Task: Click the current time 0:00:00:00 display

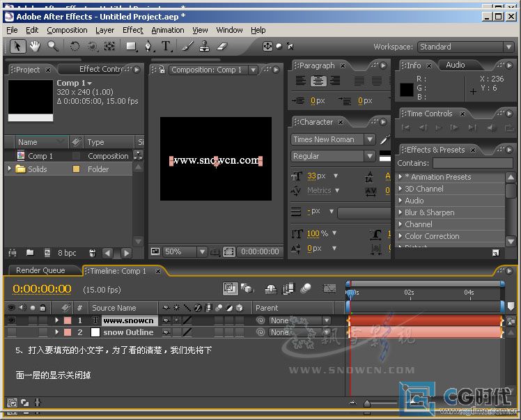Action: (42, 289)
